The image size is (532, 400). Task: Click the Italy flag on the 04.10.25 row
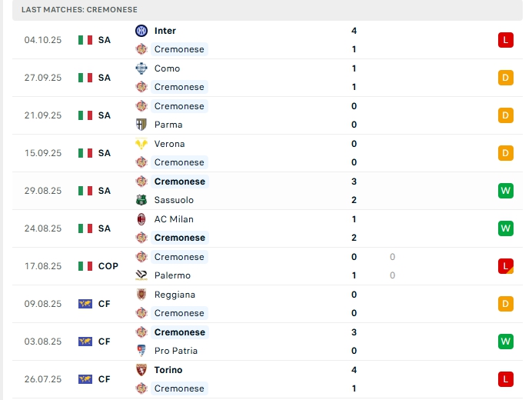85,40
